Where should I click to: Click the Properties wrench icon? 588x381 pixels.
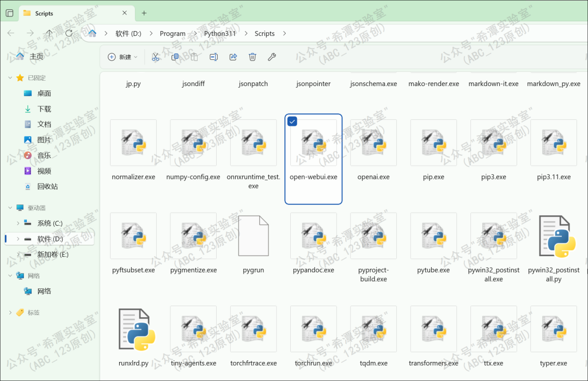coord(272,57)
